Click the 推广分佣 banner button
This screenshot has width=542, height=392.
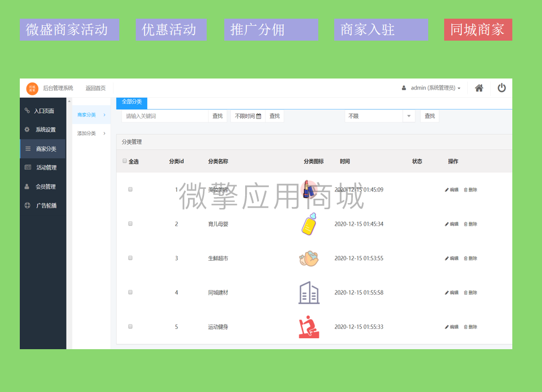tap(271, 30)
